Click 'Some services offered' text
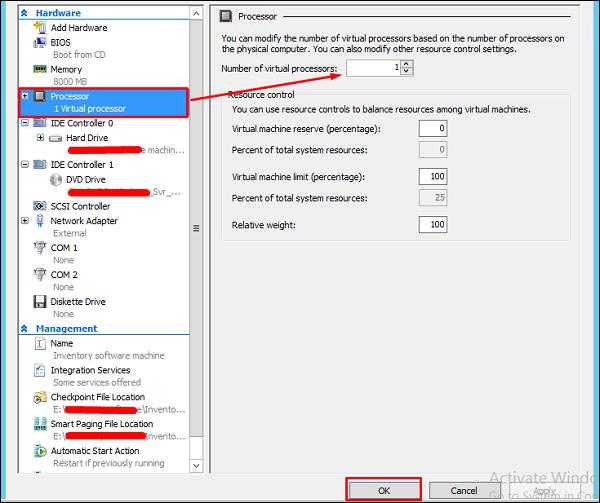The width and height of the screenshot is (600, 503). click(x=97, y=382)
